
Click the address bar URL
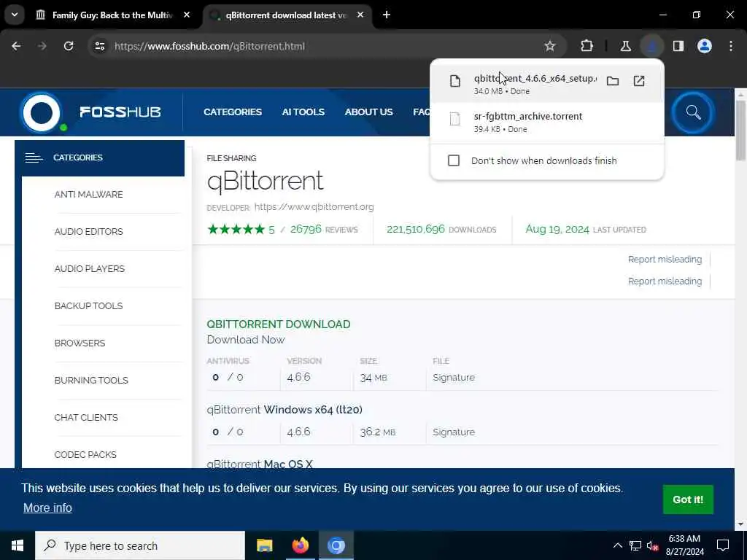coord(209,46)
